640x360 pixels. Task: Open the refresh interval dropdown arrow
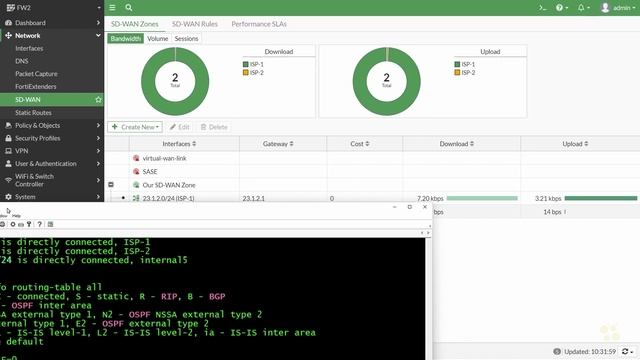[632, 351]
